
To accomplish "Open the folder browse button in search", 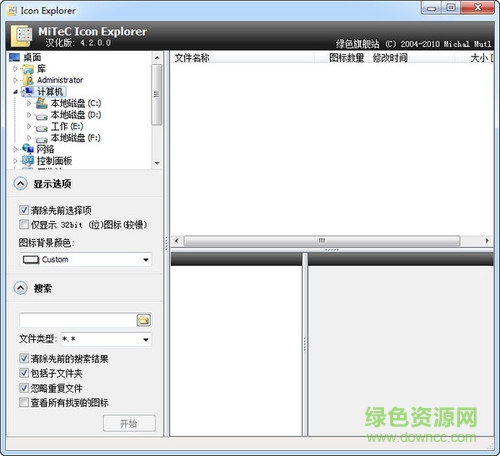I will (x=144, y=320).
